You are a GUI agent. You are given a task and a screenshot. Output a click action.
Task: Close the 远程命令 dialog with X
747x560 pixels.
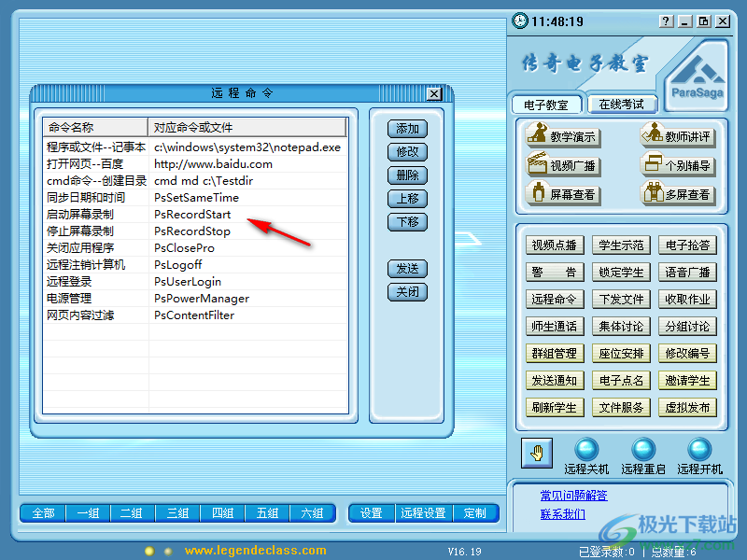coord(434,94)
